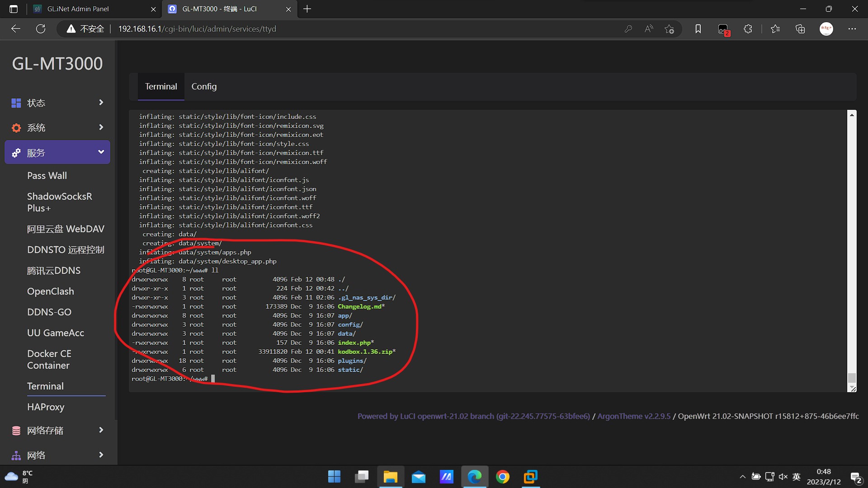The image size is (868, 488).
Task: Click the terminal scrollbar up arrow
Action: pos(852,115)
